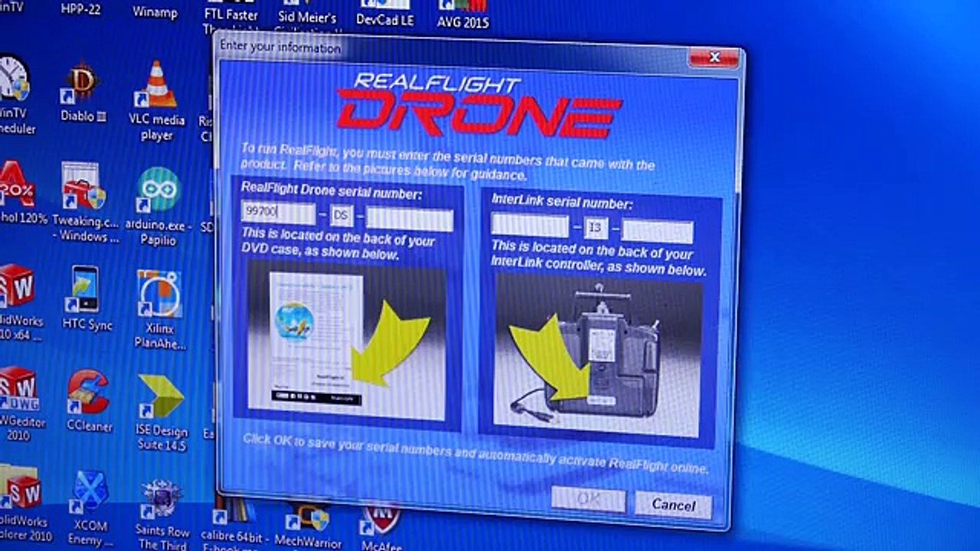Open the HPP-22 desktop shortcut
The width and height of the screenshot is (980, 551).
[x=81, y=10]
